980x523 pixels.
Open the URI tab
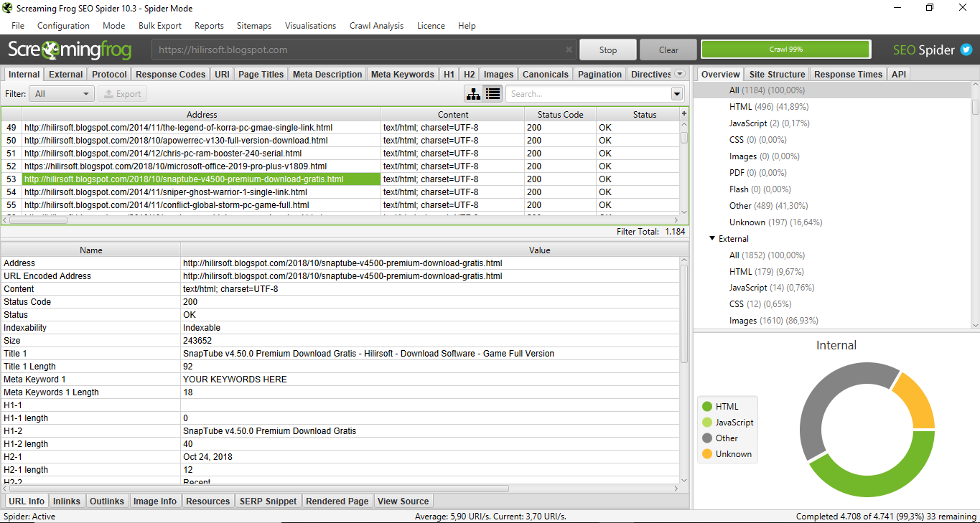(223, 74)
